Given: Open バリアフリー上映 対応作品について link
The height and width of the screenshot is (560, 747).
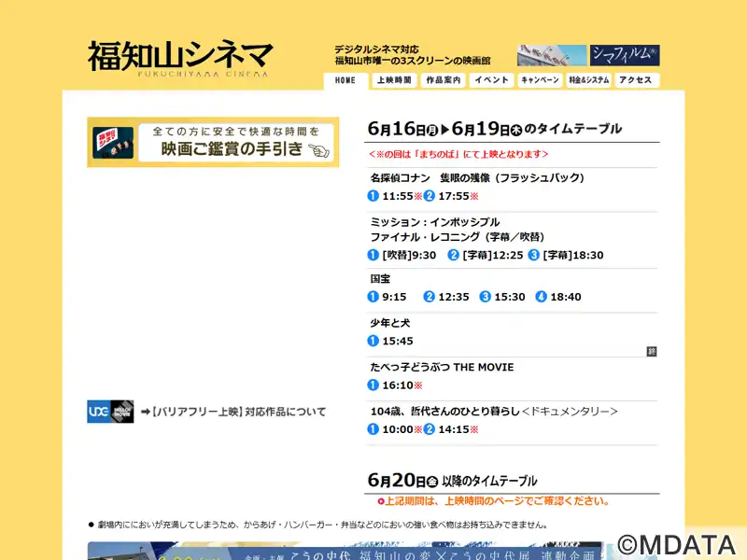Looking at the screenshot, I should coord(233,412).
